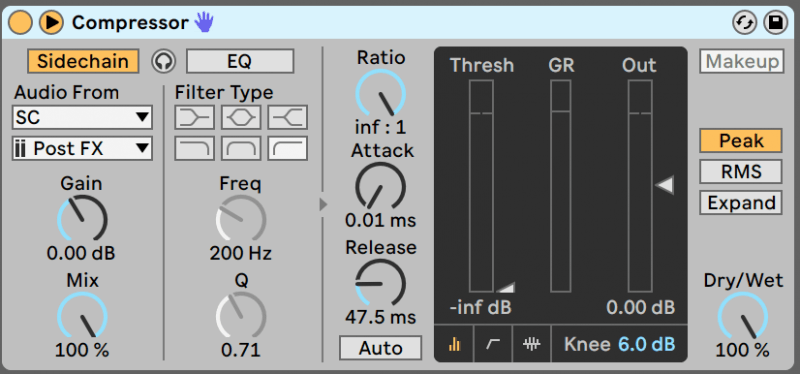Click the inf : 1 ratio value
This screenshot has width=800, height=374.
(x=380, y=127)
